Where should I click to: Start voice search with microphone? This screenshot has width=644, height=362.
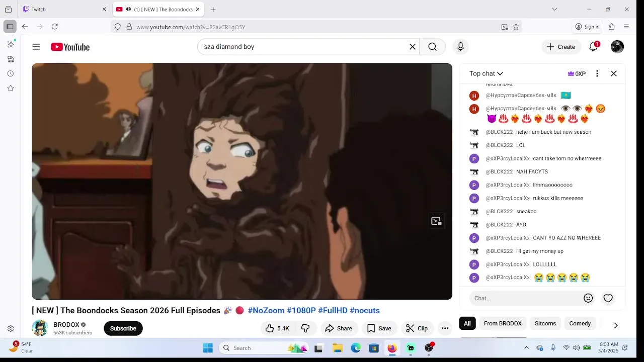click(460, 47)
